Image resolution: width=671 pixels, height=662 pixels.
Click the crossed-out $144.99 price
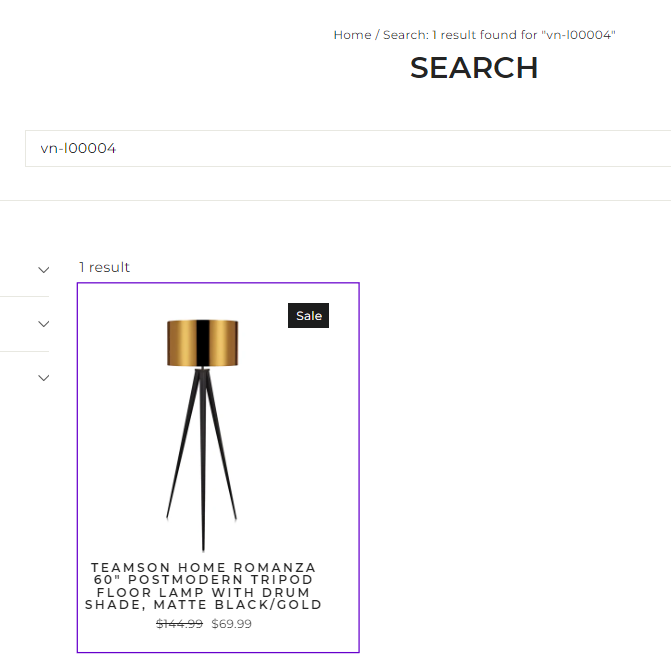179,623
